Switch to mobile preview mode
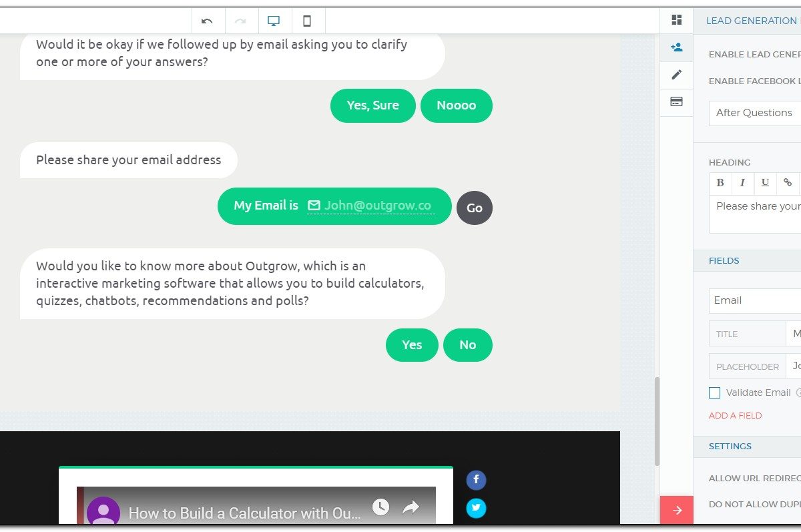The width and height of the screenshot is (801, 532). click(x=307, y=21)
